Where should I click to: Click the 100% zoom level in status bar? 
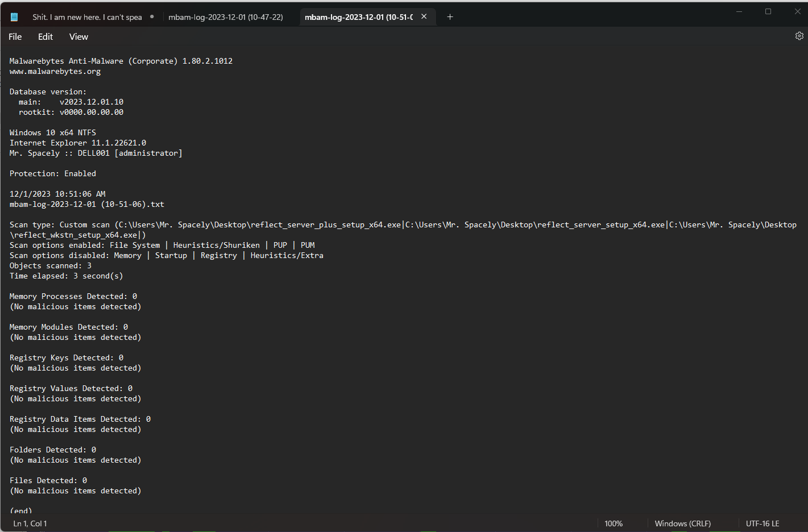pos(614,523)
